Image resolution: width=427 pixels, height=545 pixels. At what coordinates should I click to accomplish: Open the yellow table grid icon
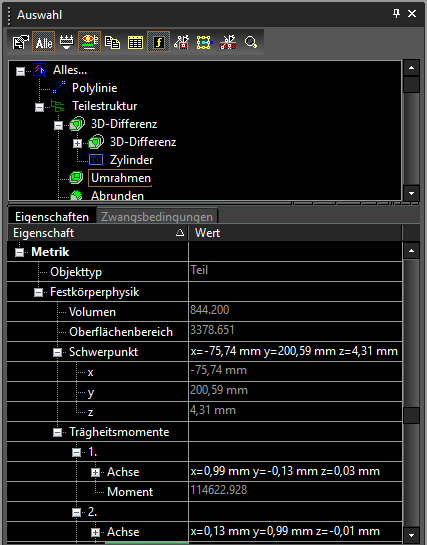point(135,42)
